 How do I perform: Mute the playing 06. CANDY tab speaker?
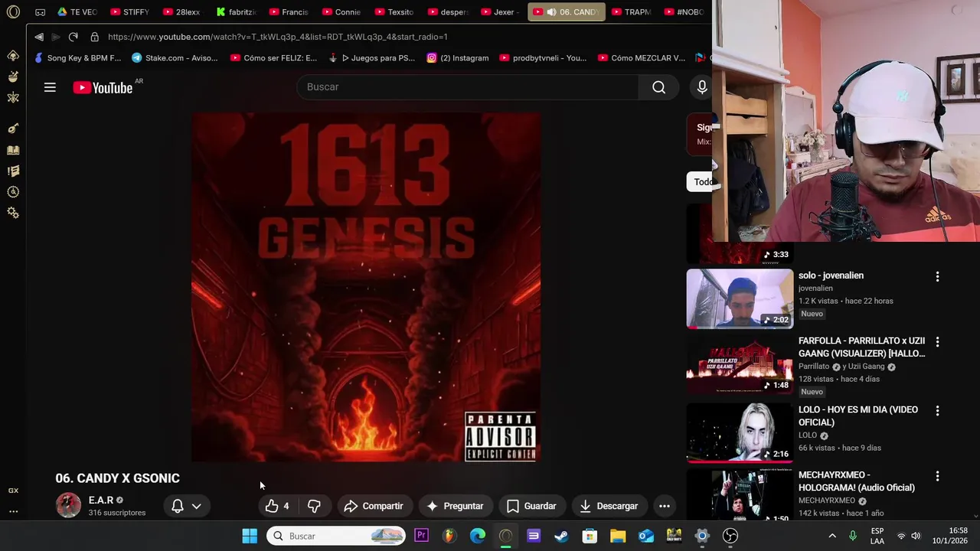click(x=551, y=12)
